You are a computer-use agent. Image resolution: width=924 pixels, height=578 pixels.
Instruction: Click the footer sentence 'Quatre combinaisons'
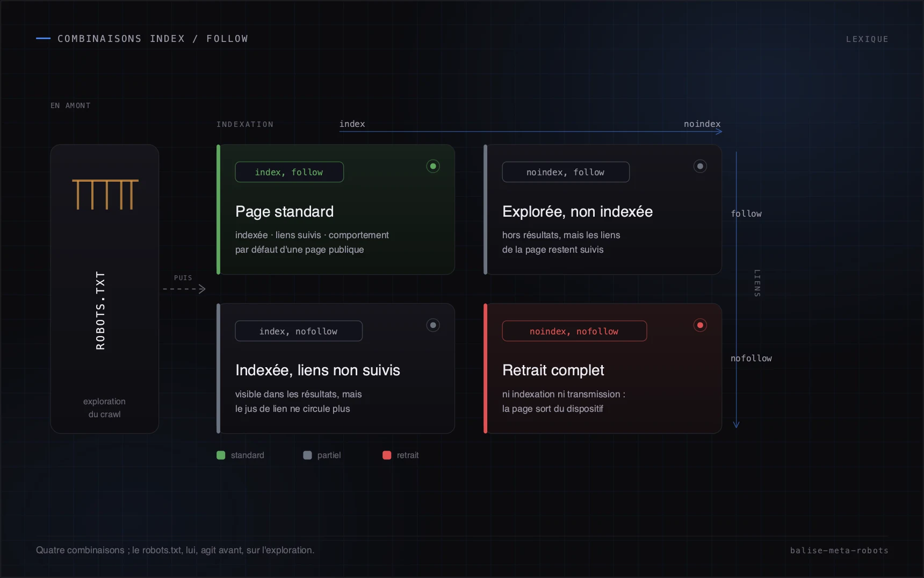(x=175, y=550)
